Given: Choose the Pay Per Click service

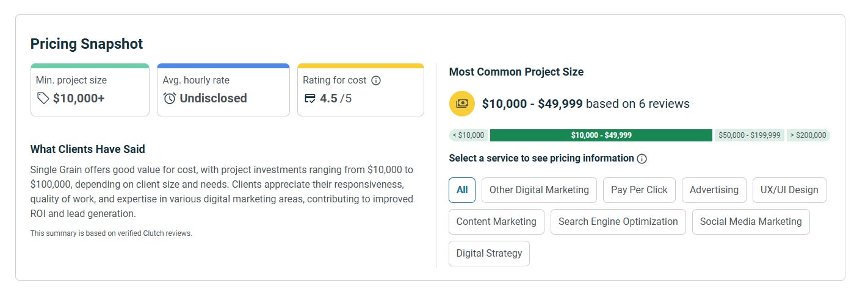Looking at the screenshot, I should click(639, 190).
